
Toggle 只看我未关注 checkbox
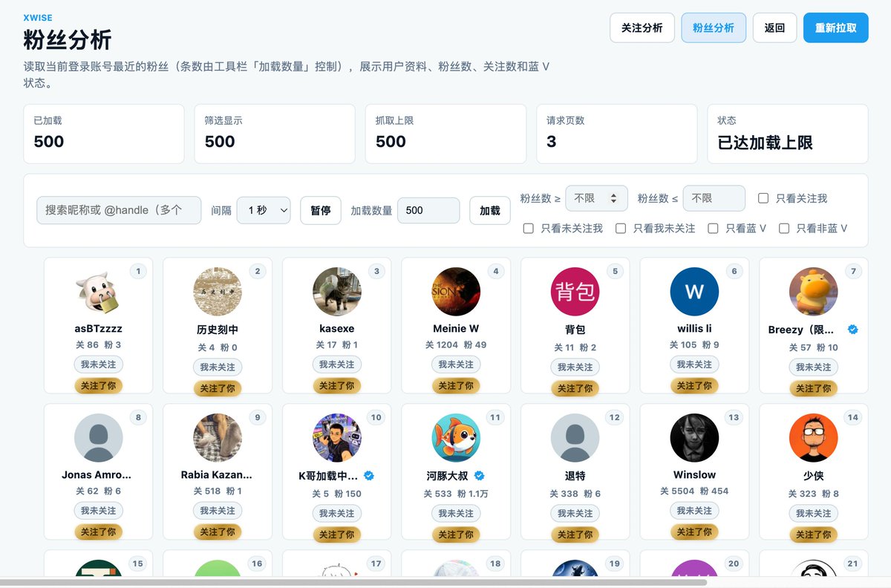coord(621,228)
